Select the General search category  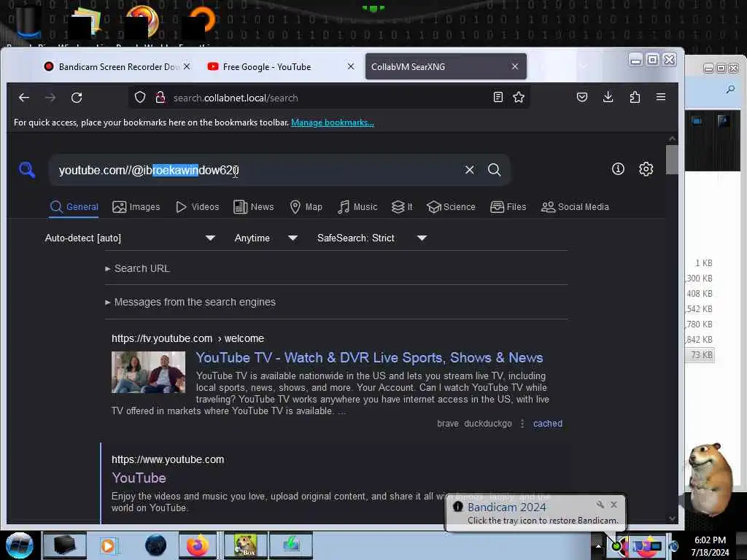tap(74, 207)
